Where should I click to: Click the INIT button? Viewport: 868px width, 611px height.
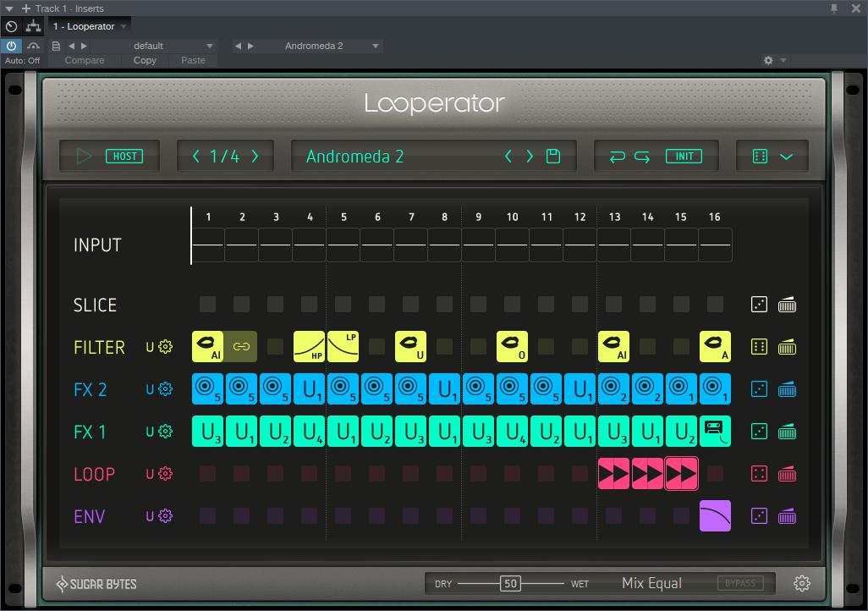click(684, 157)
